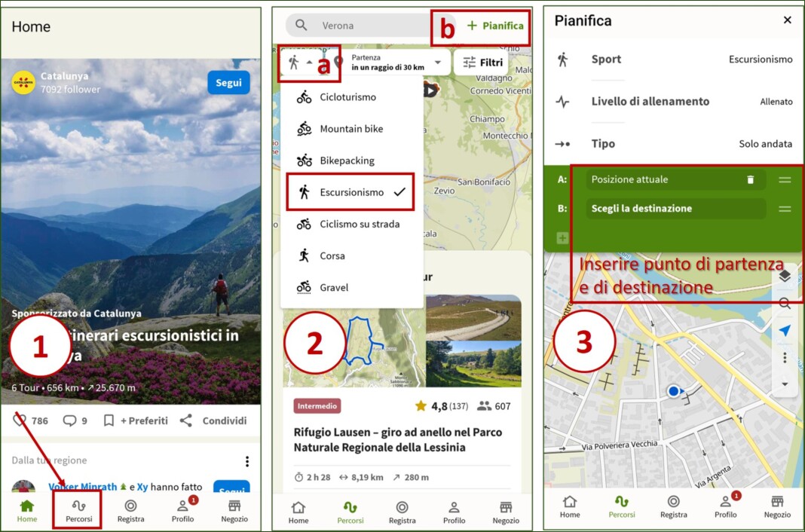Choose Corsa from the sport list
The image size is (805, 532).
pyautogui.click(x=352, y=256)
